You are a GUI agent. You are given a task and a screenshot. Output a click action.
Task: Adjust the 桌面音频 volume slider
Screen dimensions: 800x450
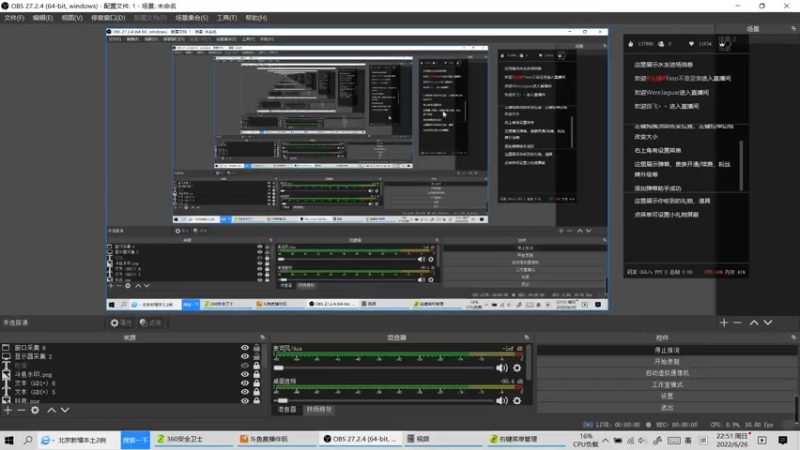point(384,401)
